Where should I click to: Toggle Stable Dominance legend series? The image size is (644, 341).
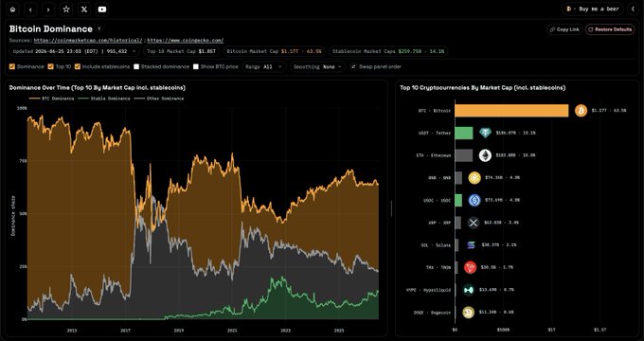coord(104,99)
